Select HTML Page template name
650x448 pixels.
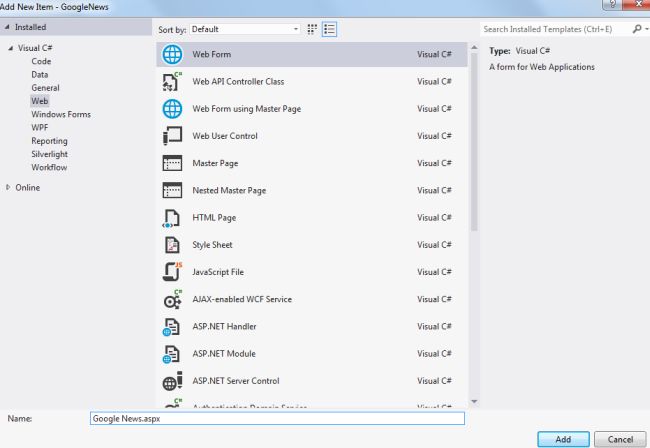[x=214, y=218]
